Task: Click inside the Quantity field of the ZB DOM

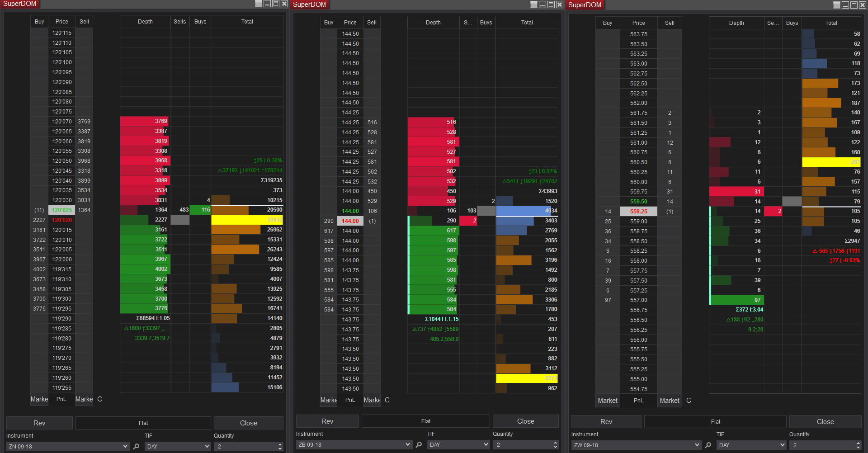Action: click(520, 445)
